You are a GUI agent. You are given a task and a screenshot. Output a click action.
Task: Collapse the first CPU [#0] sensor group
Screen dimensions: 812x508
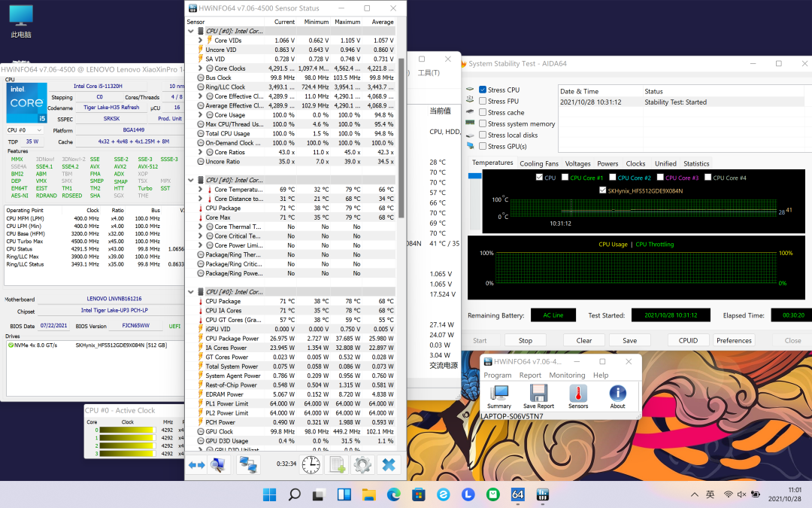pyautogui.click(x=190, y=31)
